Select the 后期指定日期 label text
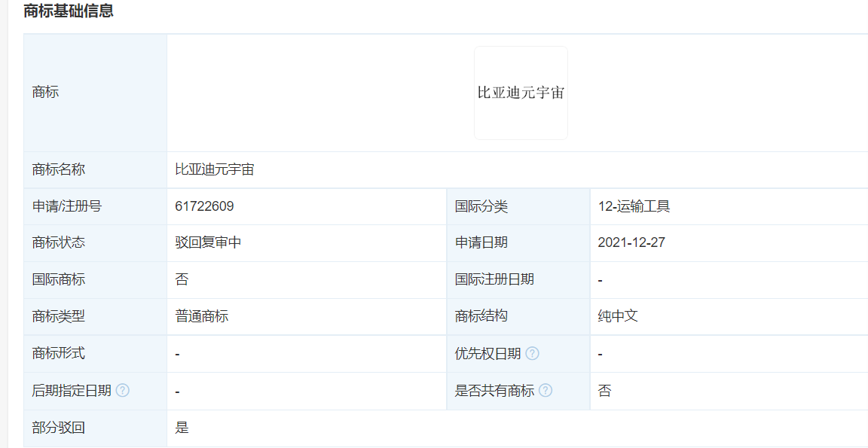This screenshot has width=868, height=448. tap(72, 391)
